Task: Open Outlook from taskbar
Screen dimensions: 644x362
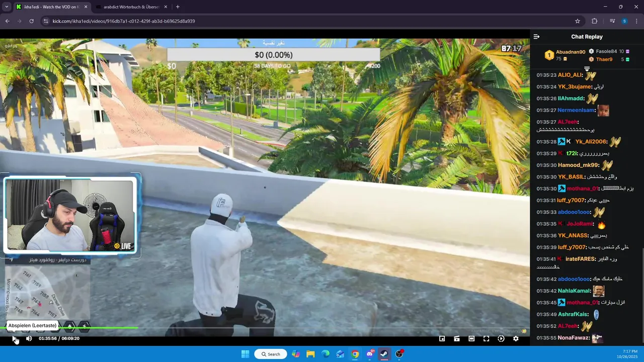Action: pos(340,354)
